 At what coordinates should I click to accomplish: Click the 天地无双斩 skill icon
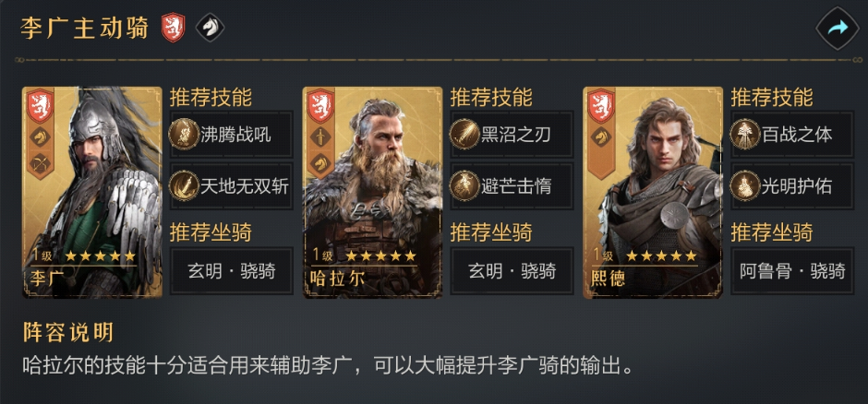click(184, 185)
